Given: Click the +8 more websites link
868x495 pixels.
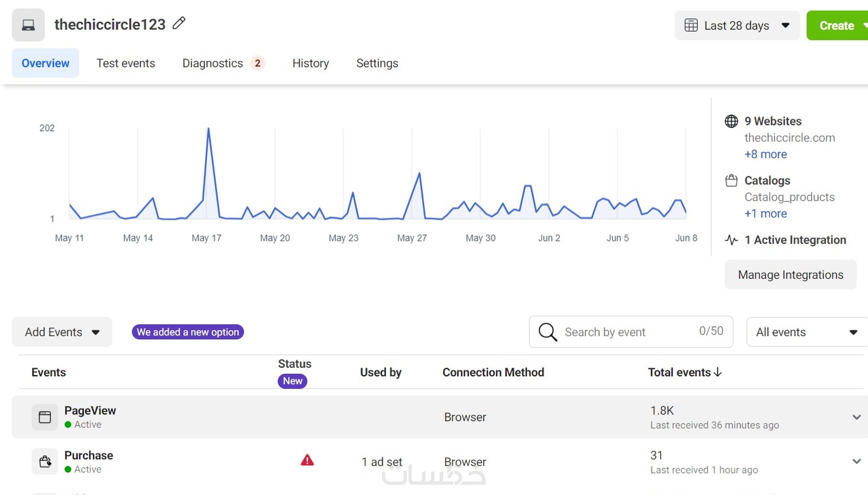Looking at the screenshot, I should point(765,154).
